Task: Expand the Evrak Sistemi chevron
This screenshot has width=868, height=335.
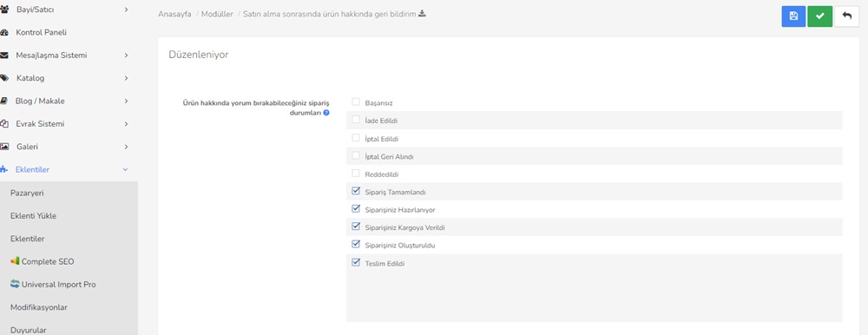Action: (126, 123)
